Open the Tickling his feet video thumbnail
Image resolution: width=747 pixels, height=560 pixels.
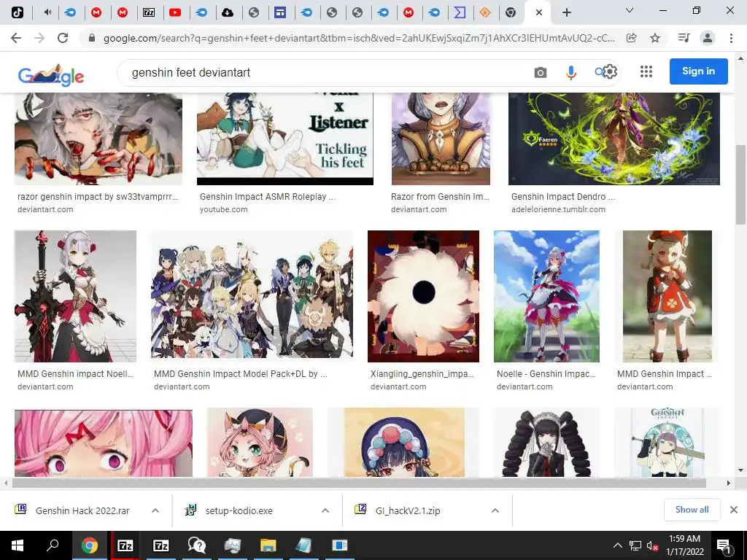(x=285, y=139)
